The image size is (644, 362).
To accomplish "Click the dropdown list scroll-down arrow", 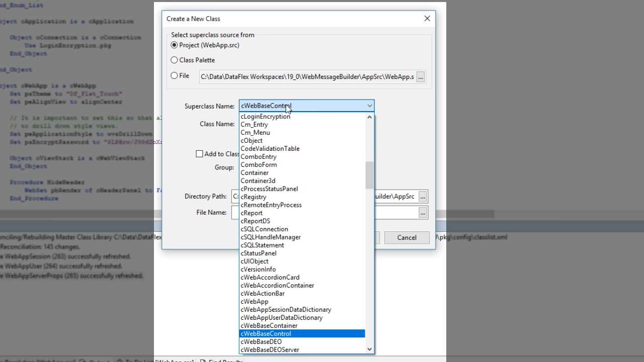I will click(x=369, y=349).
